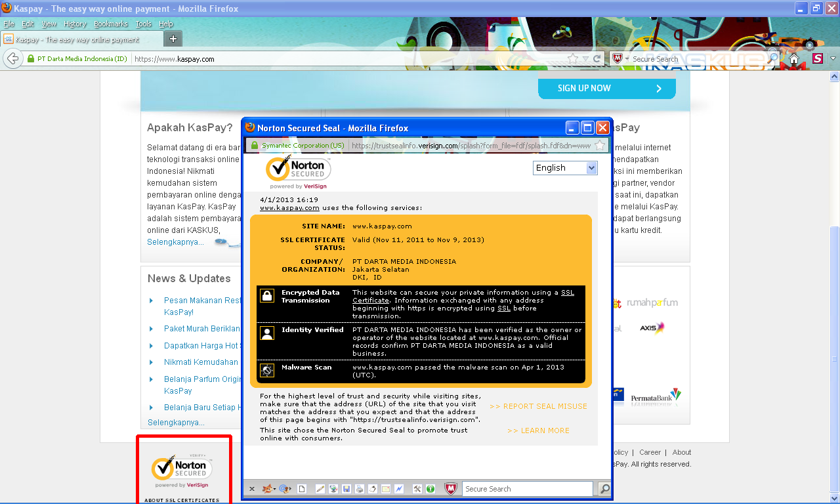
Task: Open the About footer link
Action: click(682, 452)
